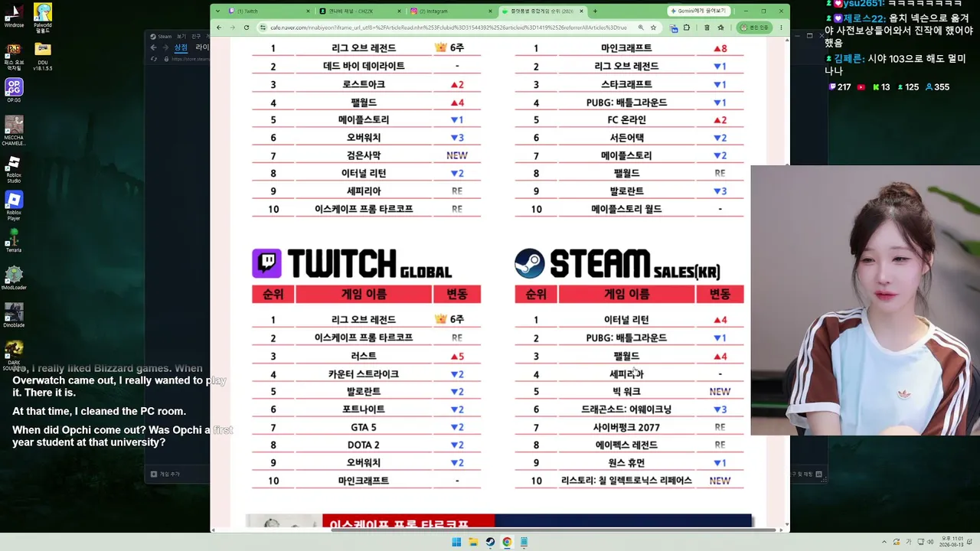980x551 pixels.
Task: Open the Pathfinder game shortcut under Windrose
Action: 14,56
